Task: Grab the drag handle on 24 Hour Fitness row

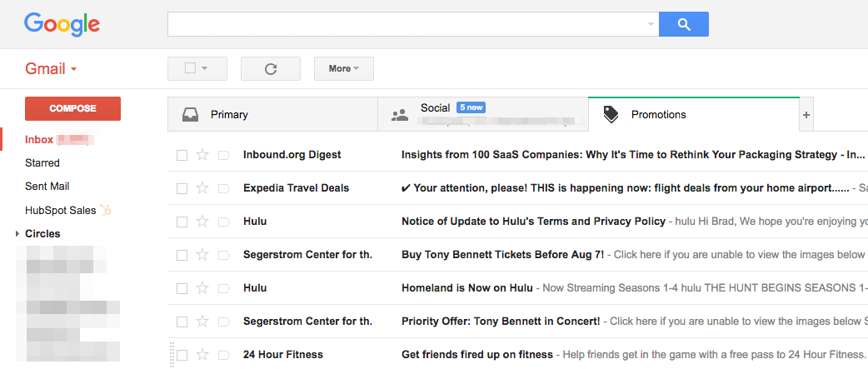Action: [x=172, y=355]
